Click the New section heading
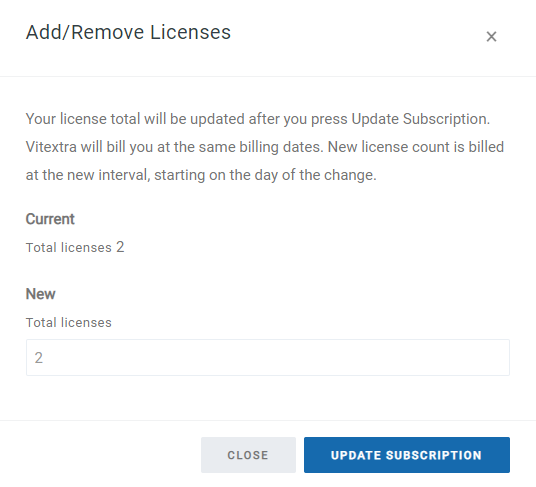The width and height of the screenshot is (536, 487). [x=40, y=294]
